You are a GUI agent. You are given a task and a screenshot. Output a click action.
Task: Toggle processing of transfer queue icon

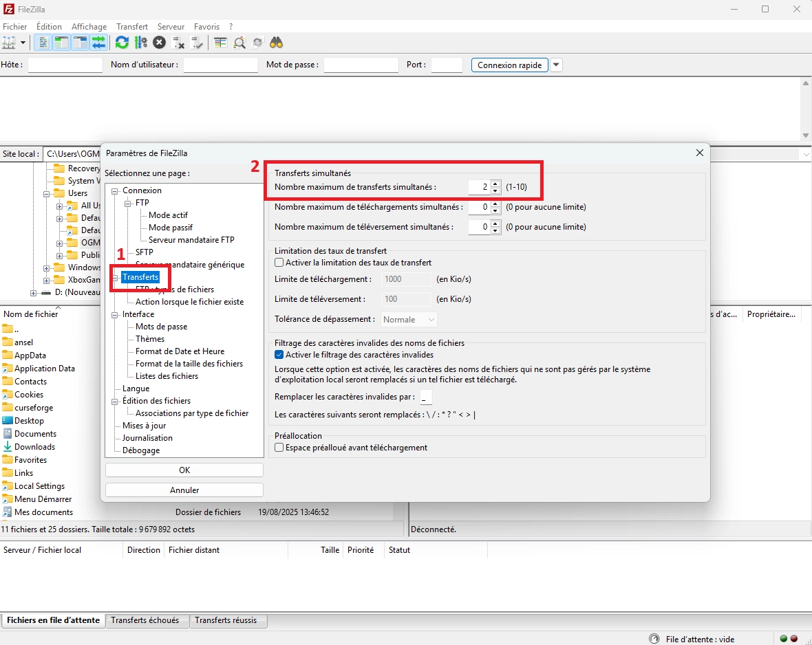click(141, 43)
